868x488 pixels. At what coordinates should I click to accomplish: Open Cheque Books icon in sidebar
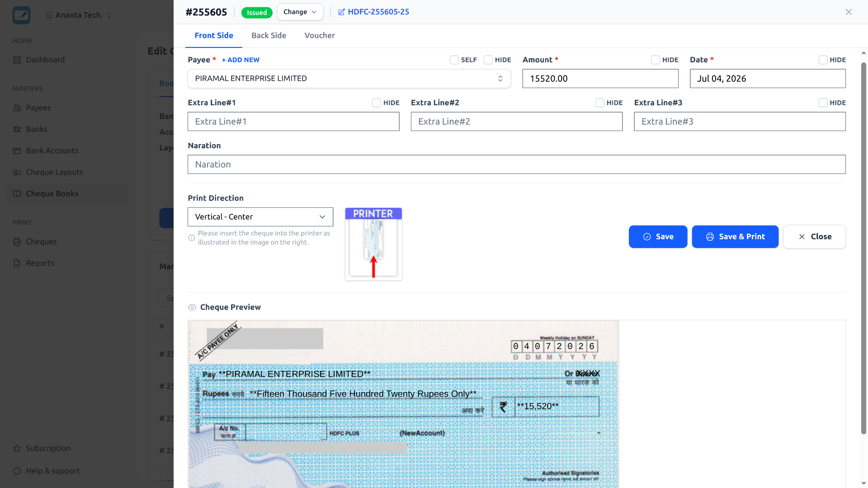pyautogui.click(x=17, y=194)
